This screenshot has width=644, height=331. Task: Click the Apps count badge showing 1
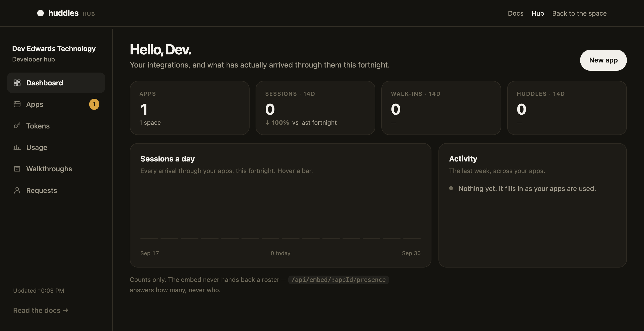point(94,104)
